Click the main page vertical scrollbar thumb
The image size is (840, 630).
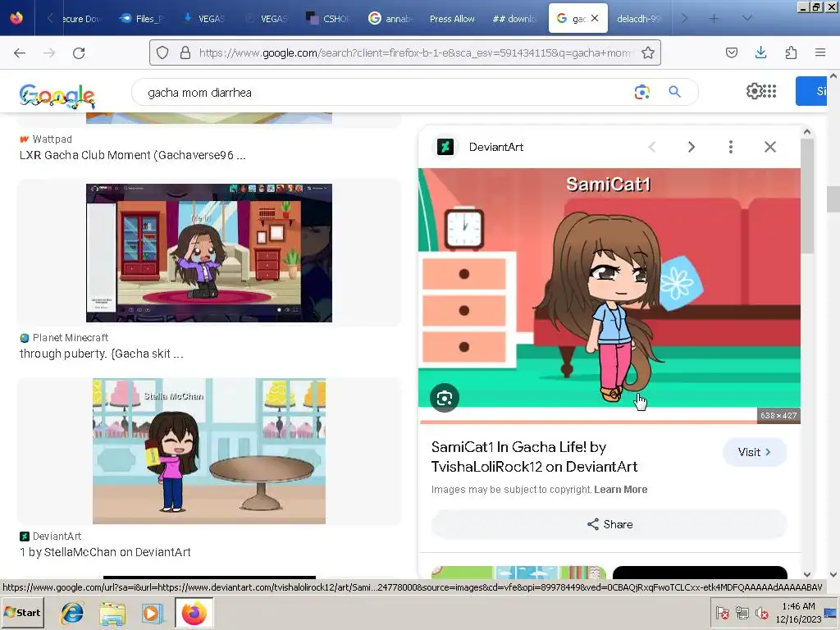tap(833, 199)
